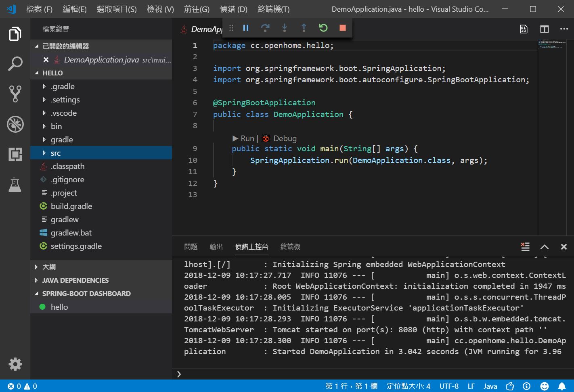Open the 編輯(E) menu
The height and width of the screenshot is (392, 574).
pos(75,9)
